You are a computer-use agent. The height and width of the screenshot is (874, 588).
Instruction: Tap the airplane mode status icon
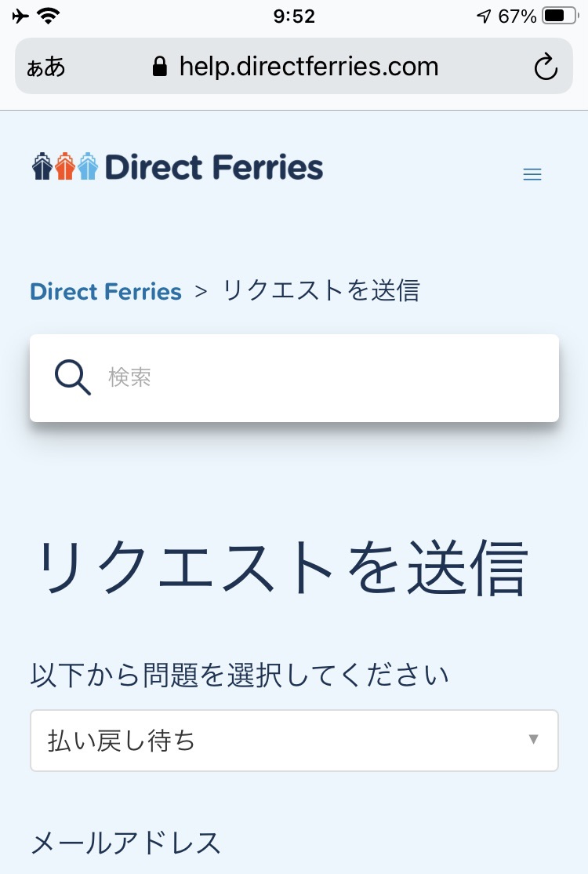pyautogui.click(x=20, y=16)
